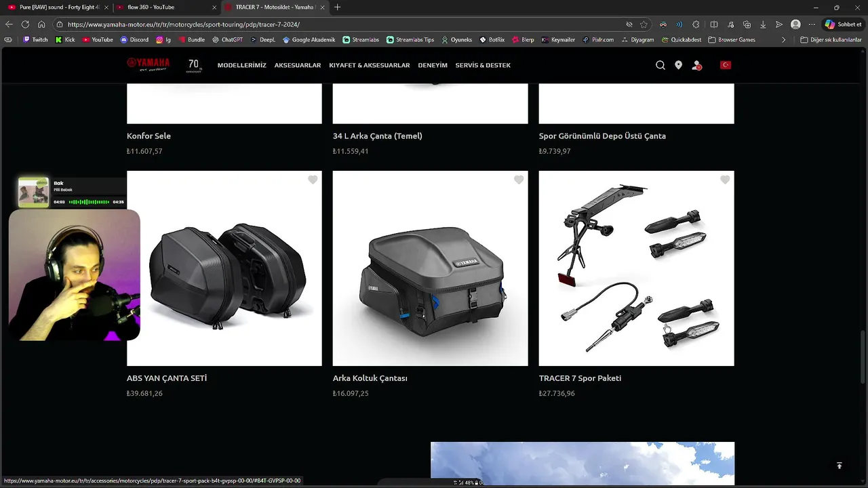The image size is (868, 488).
Task: Open the paper-plane send icon in toolbar
Action: tap(779, 24)
